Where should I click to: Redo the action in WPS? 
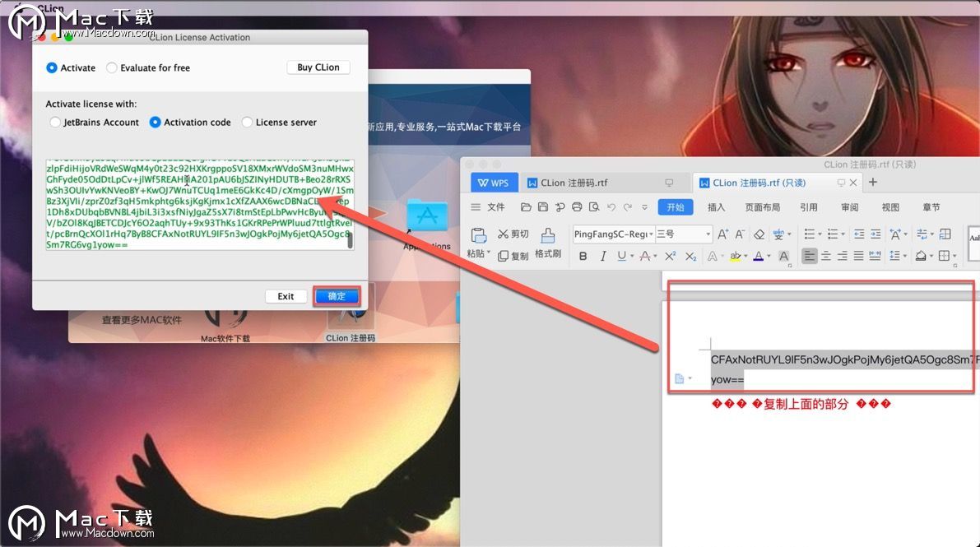coord(628,207)
